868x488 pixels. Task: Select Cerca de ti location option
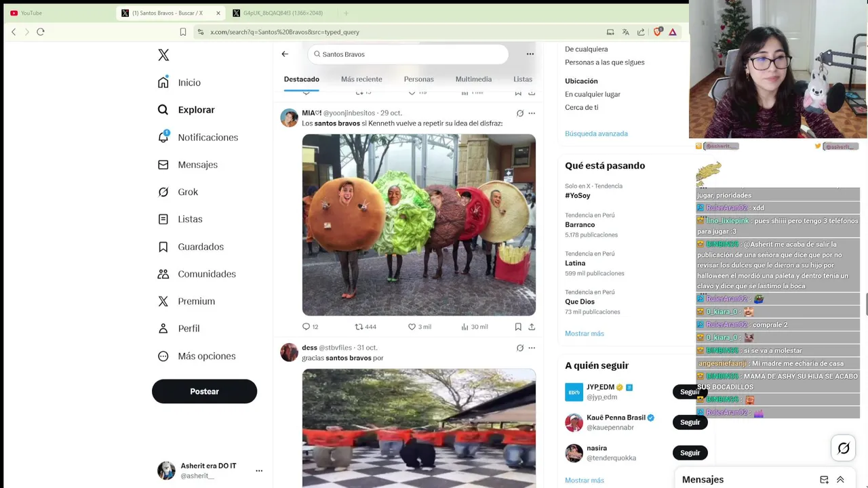click(x=581, y=107)
